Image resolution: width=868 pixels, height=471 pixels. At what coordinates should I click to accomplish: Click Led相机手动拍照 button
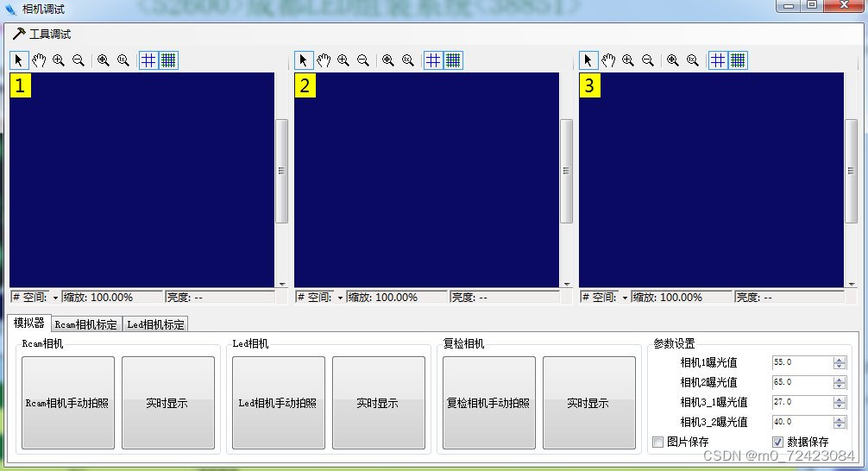(x=279, y=402)
